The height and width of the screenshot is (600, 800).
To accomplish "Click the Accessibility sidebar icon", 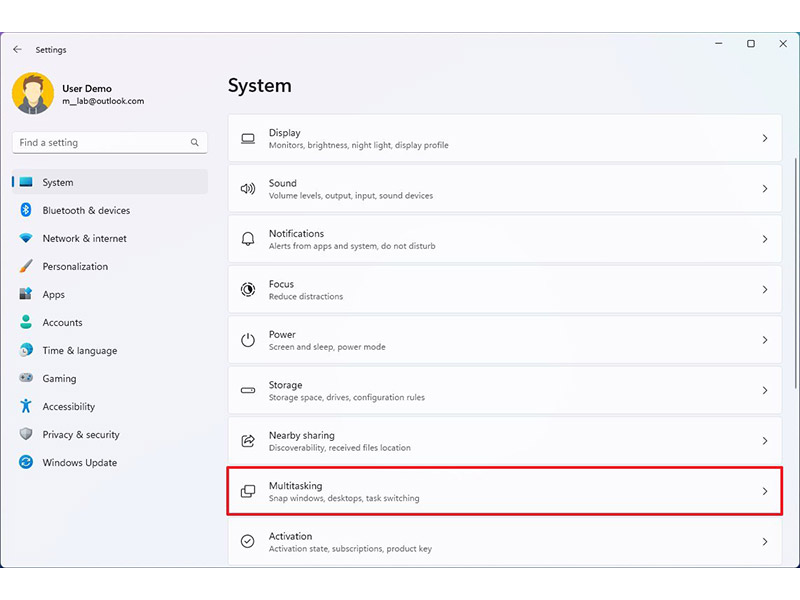I will [26, 407].
